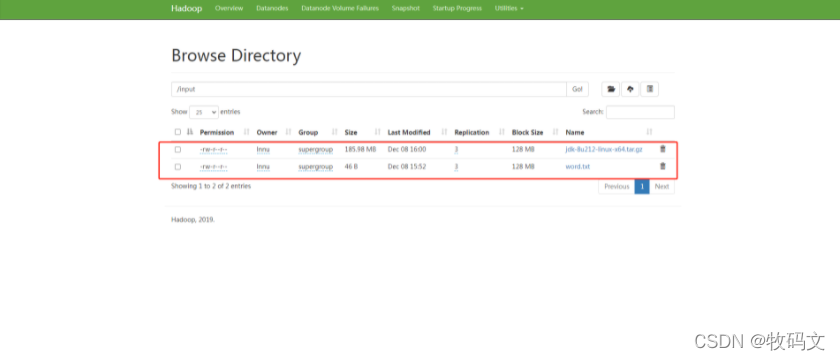This screenshot has height=360, width=840.
Task: Expand the Utilities menu
Action: point(509,9)
